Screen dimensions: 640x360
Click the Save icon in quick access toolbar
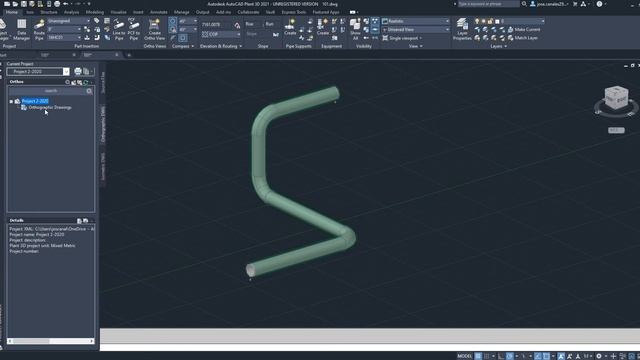[x=24, y=4]
